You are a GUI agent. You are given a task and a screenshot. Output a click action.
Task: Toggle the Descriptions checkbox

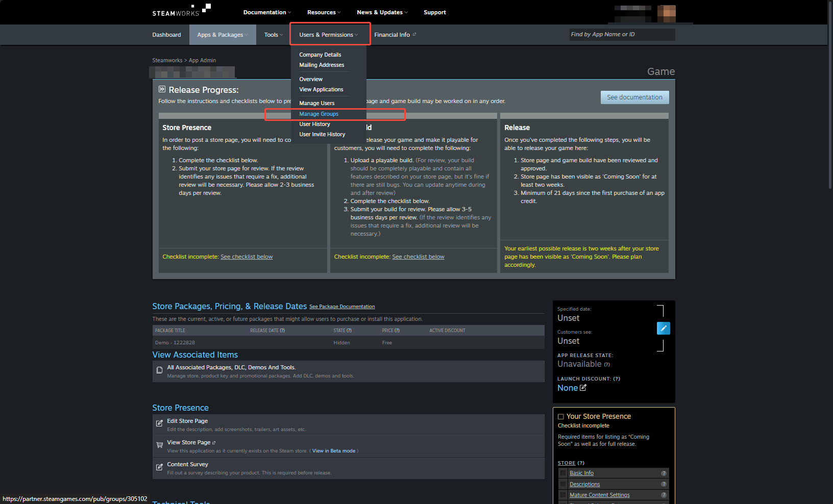click(563, 484)
